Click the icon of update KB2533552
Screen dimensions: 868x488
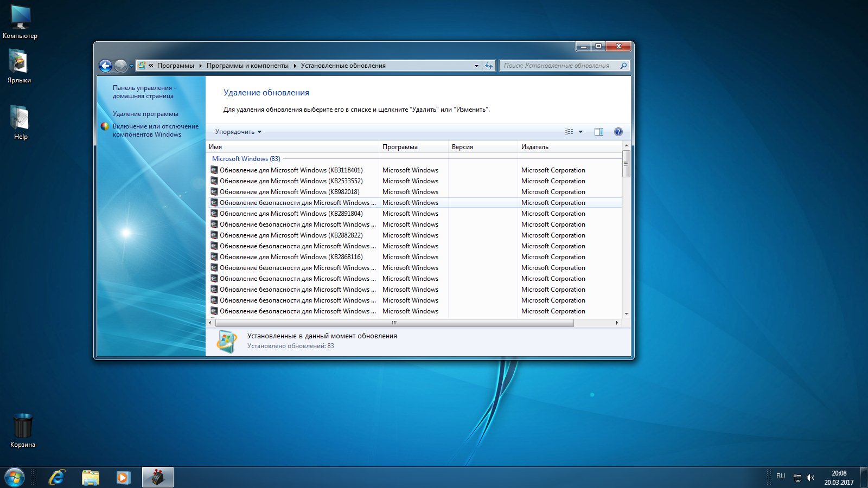214,181
